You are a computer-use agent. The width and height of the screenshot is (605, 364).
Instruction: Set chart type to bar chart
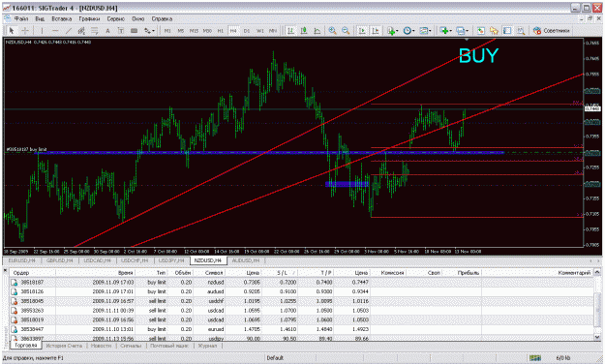click(x=290, y=30)
